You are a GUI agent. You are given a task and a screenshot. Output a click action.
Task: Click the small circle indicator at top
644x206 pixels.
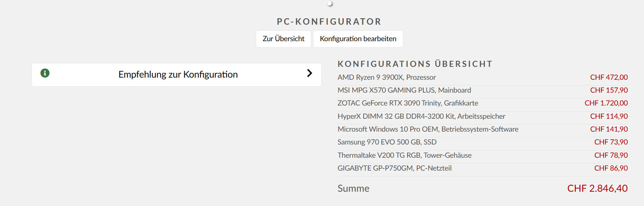(x=330, y=4)
